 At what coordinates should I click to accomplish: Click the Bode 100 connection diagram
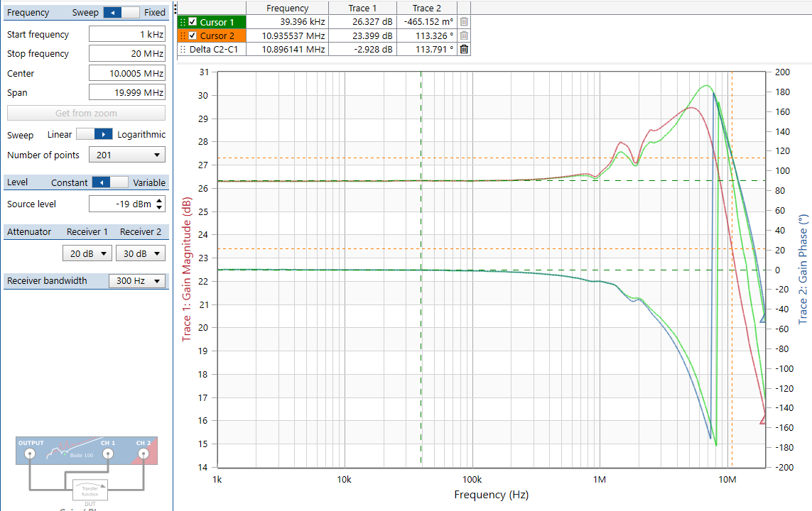(87, 470)
